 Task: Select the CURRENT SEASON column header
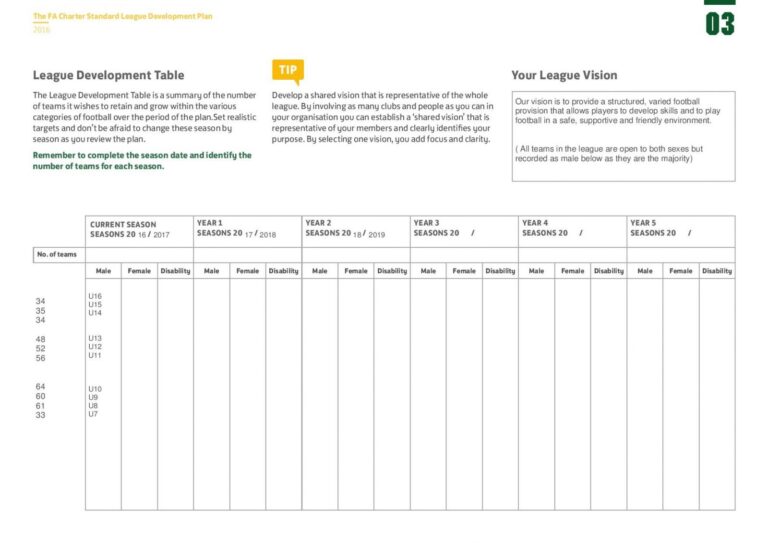coord(123,224)
